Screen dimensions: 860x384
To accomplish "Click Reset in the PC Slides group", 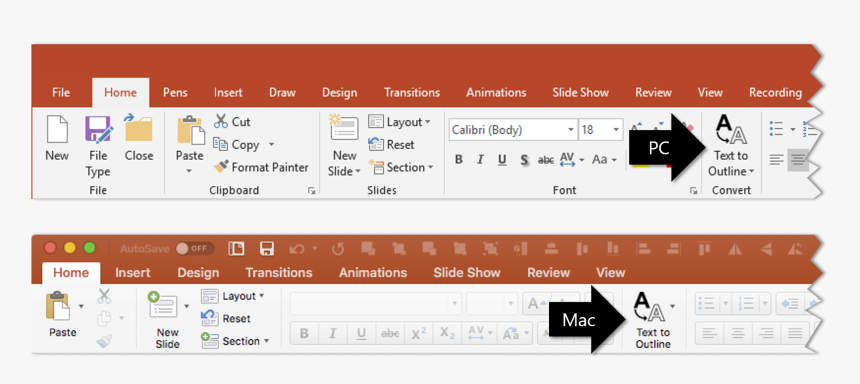I will click(391, 144).
